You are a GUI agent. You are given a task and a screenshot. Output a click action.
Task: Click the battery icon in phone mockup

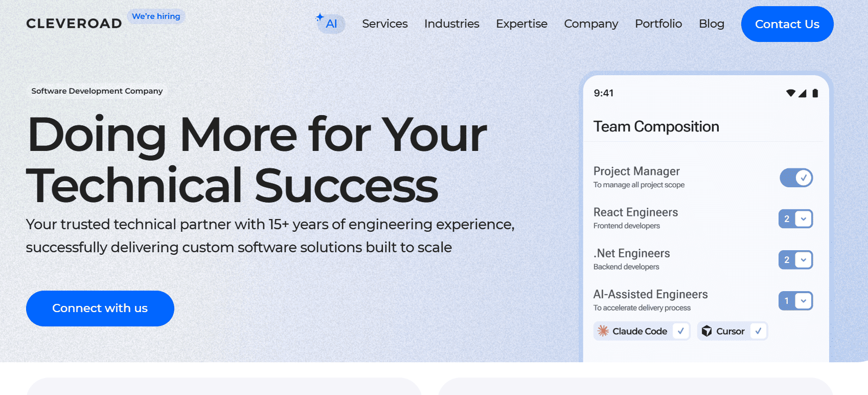[x=815, y=93]
